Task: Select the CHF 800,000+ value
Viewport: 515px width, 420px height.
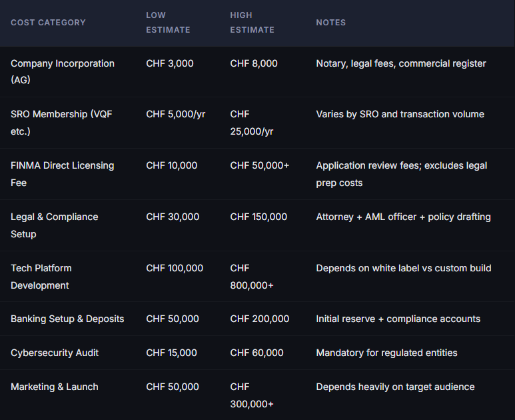Action: click(x=252, y=277)
